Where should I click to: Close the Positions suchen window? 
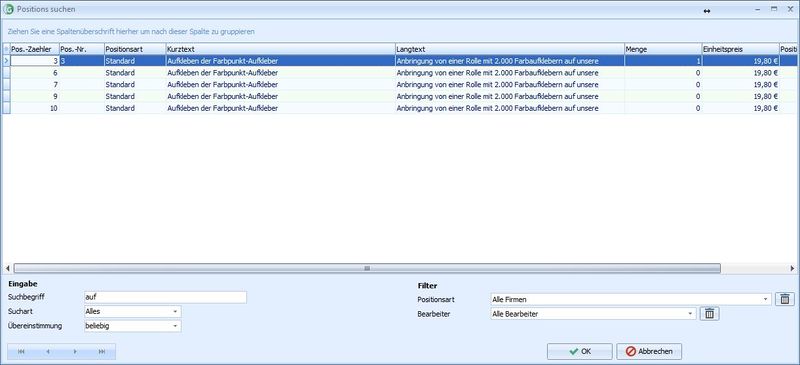click(790, 9)
